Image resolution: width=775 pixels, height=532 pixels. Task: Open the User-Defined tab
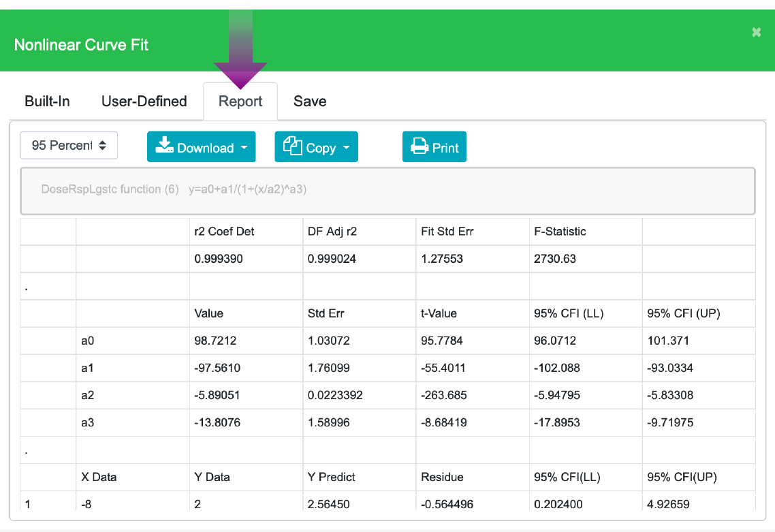click(144, 101)
